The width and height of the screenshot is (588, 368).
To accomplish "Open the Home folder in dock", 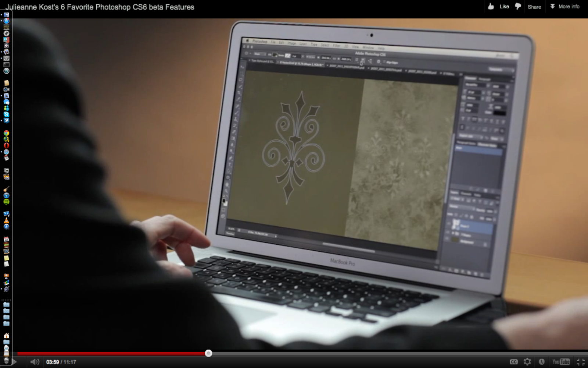I will pos(6,336).
